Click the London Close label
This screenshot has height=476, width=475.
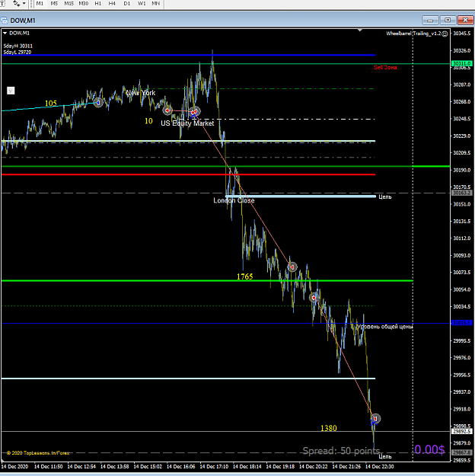click(234, 200)
